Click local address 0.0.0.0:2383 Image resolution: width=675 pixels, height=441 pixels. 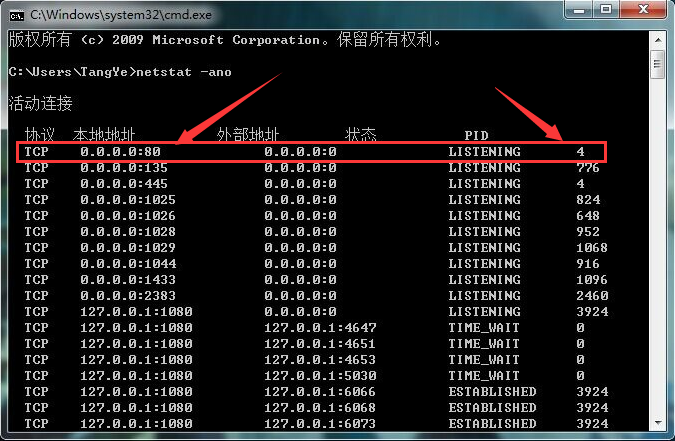click(128, 296)
